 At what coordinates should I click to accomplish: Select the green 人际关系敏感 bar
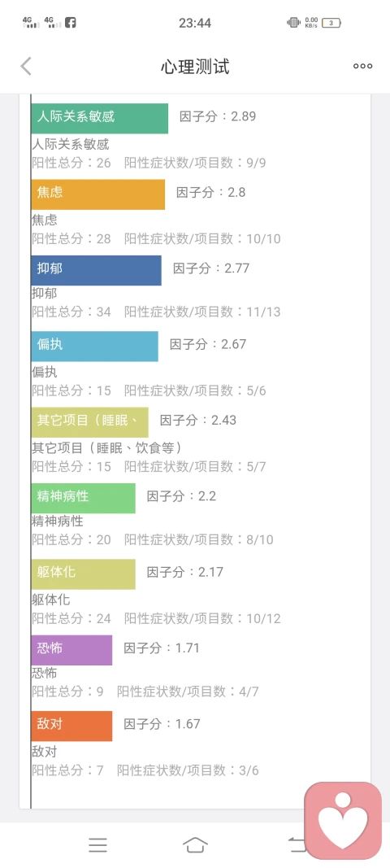click(x=100, y=119)
